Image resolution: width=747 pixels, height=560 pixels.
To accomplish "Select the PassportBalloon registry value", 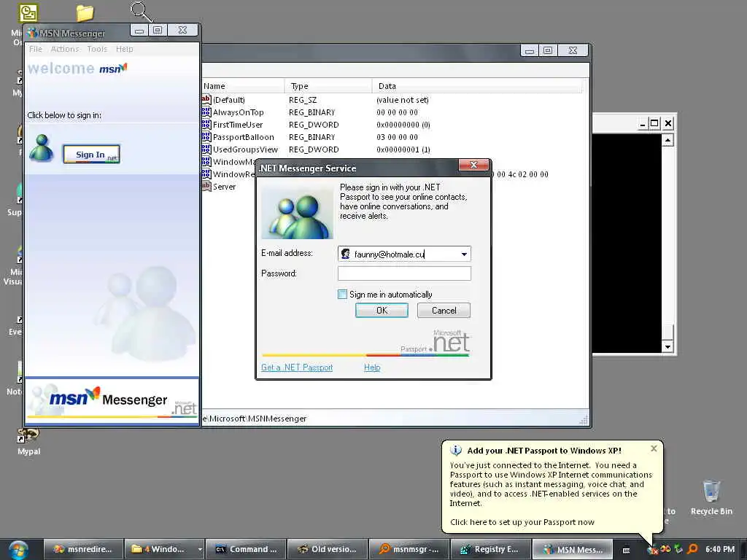I will [244, 137].
